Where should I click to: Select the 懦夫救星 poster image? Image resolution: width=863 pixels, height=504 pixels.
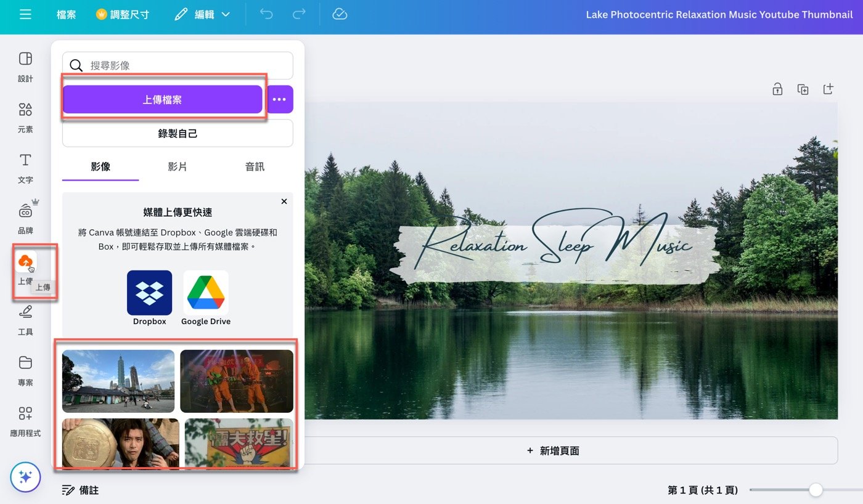tap(239, 443)
